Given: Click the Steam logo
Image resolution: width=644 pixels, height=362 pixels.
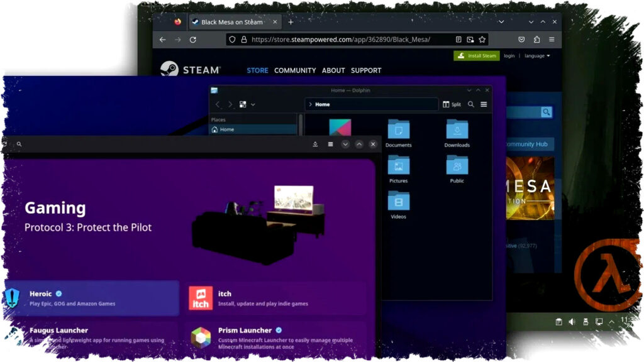Looking at the screenshot, I should tap(190, 69).
